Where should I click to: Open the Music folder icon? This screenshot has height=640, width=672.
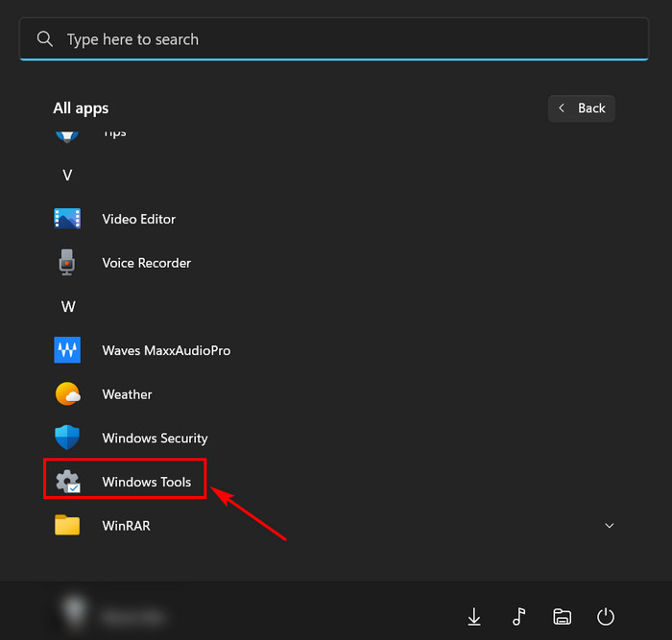click(x=518, y=617)
